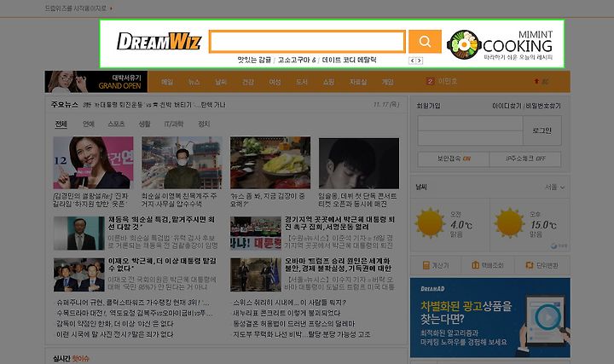Open the 지도부 무력화 나선 비박 news link
This screenshot has width=614, height=364.
click(302, 334)
